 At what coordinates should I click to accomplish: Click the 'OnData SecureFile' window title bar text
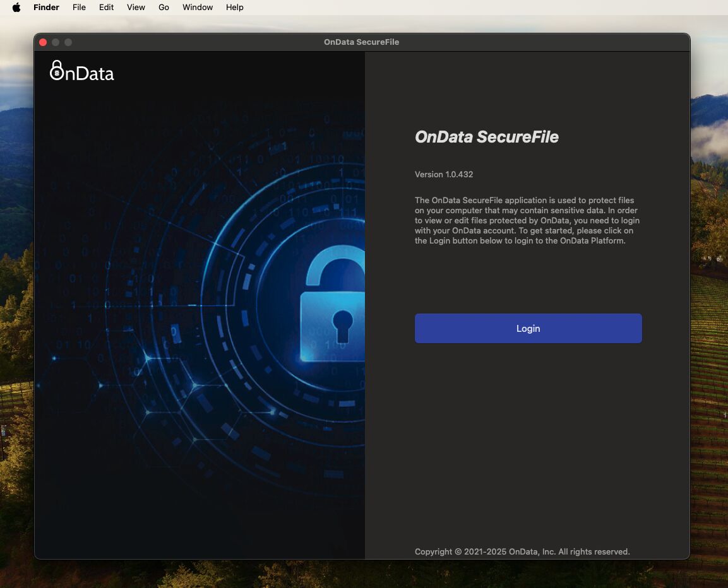(361, 42)
